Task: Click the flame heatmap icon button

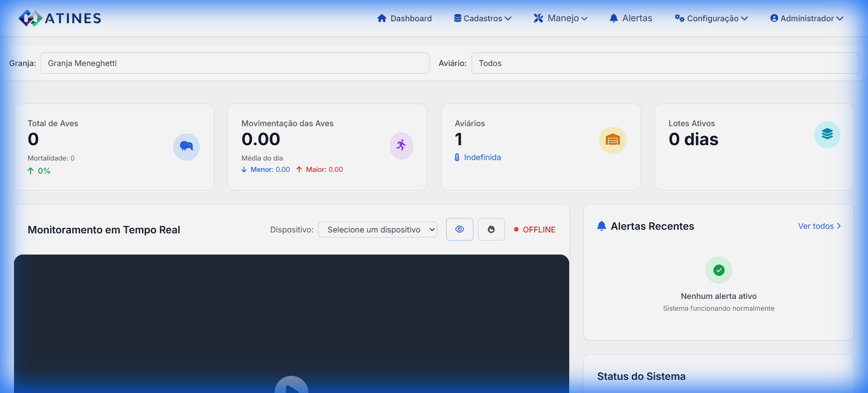Action: click(491, 229)
